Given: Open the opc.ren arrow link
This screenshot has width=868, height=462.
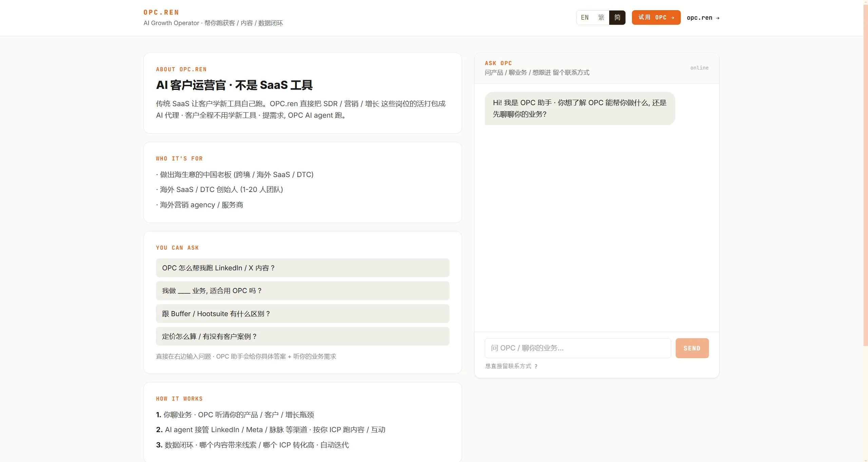Looking at the screenshot, I should tap(703, 18).
